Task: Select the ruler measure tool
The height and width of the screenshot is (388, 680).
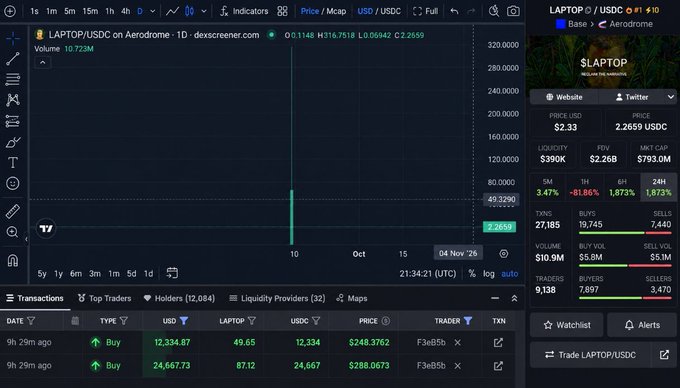Action: point(13,211)
